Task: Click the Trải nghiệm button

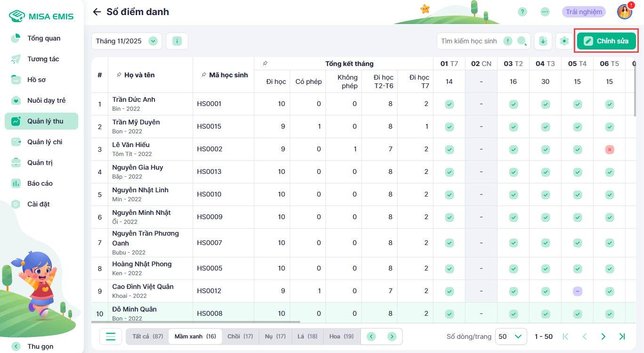Action: 584,12
